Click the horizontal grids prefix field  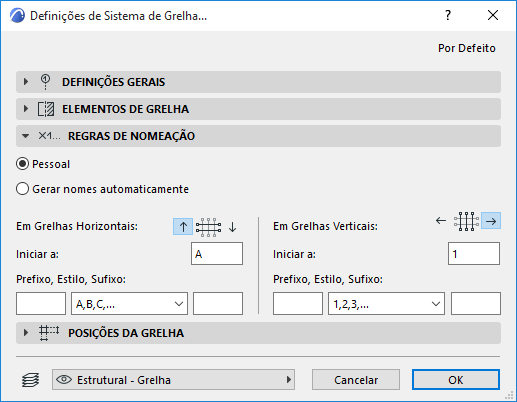tap(41, 304)
